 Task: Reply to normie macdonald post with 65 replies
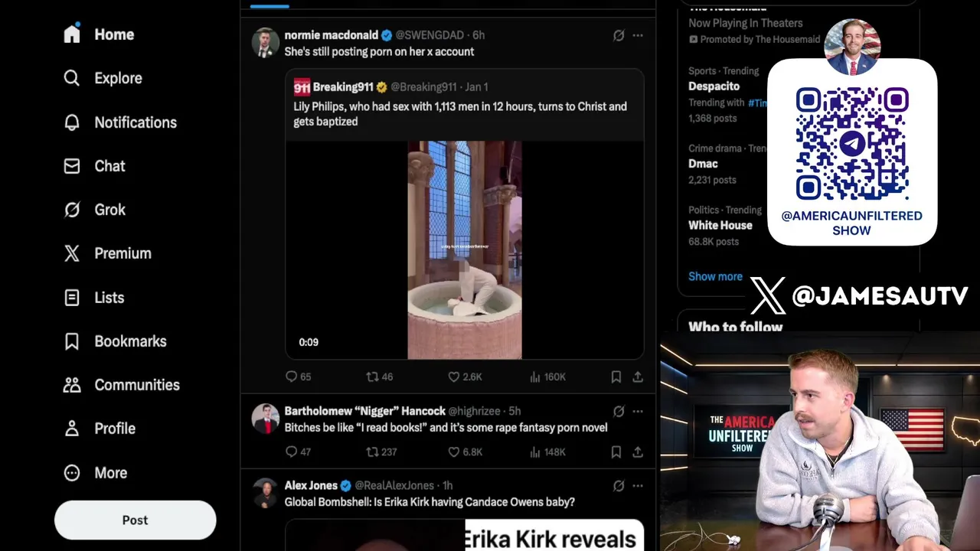298,377
